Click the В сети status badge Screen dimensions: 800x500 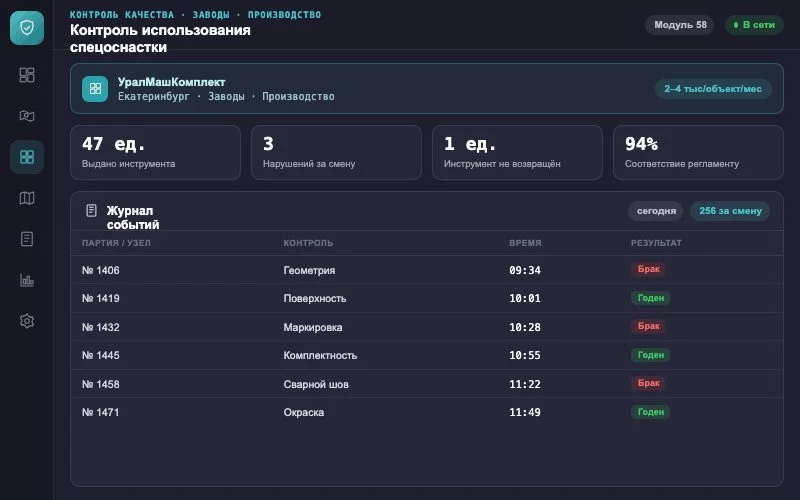pos(754,25)
